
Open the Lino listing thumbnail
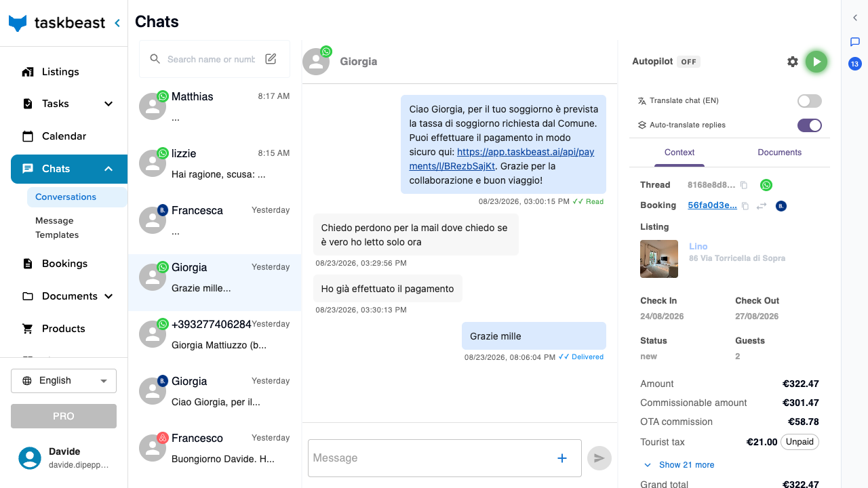click(659, 259)
